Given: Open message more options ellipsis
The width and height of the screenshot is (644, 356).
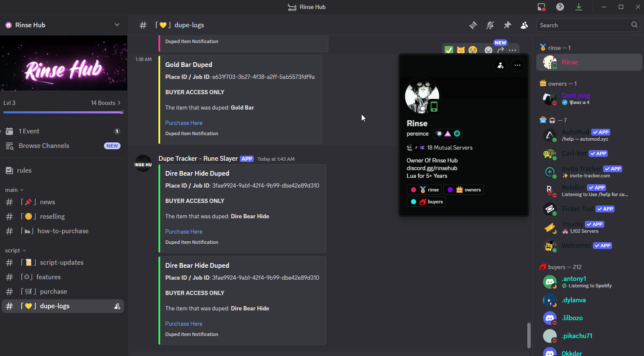Looking at the screenshot, I should point(512,50).
